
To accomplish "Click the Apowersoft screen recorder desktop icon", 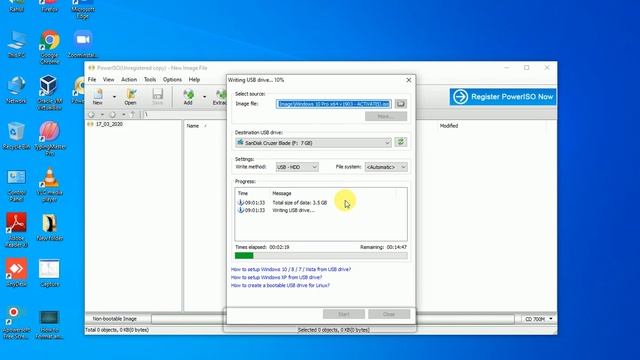I will pyautogui.click(x=16, y=323).
